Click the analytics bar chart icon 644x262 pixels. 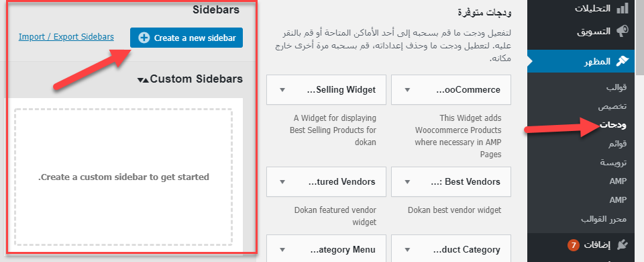(623, 8)
